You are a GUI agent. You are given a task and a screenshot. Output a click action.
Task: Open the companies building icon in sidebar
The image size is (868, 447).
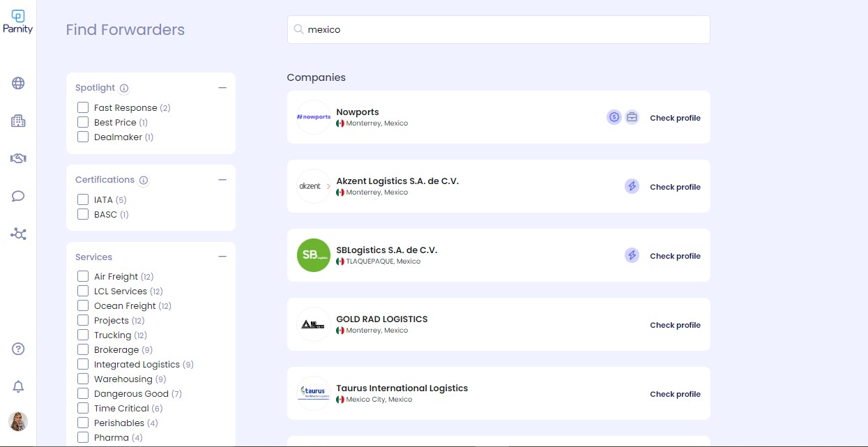(18, 121)
